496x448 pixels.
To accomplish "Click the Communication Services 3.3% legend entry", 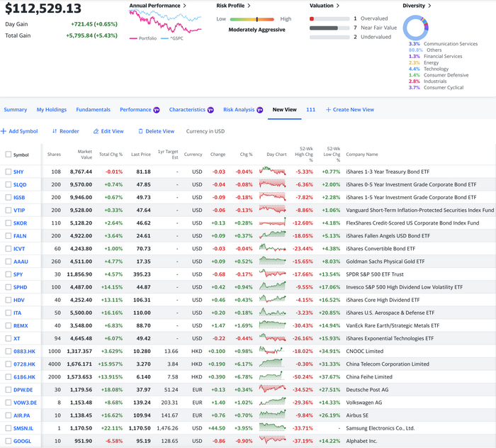I will 443,44.
